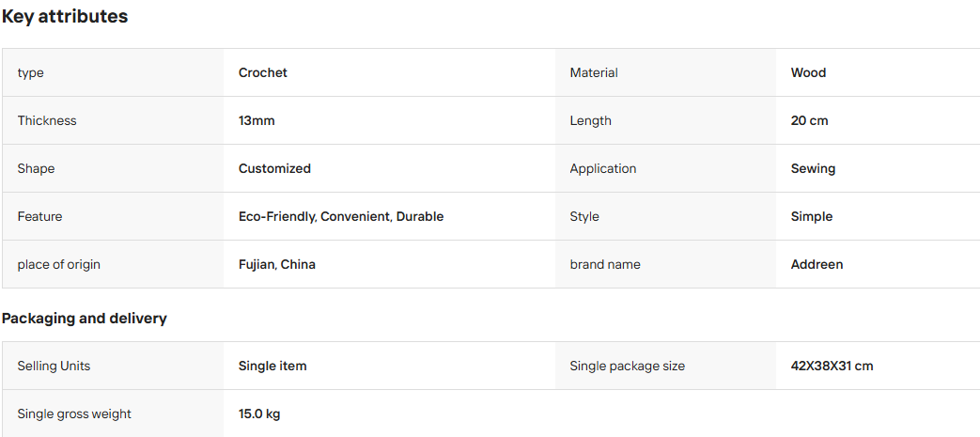Click the Key attributes heading
This screenshot has width=980, height=437.
65,17
